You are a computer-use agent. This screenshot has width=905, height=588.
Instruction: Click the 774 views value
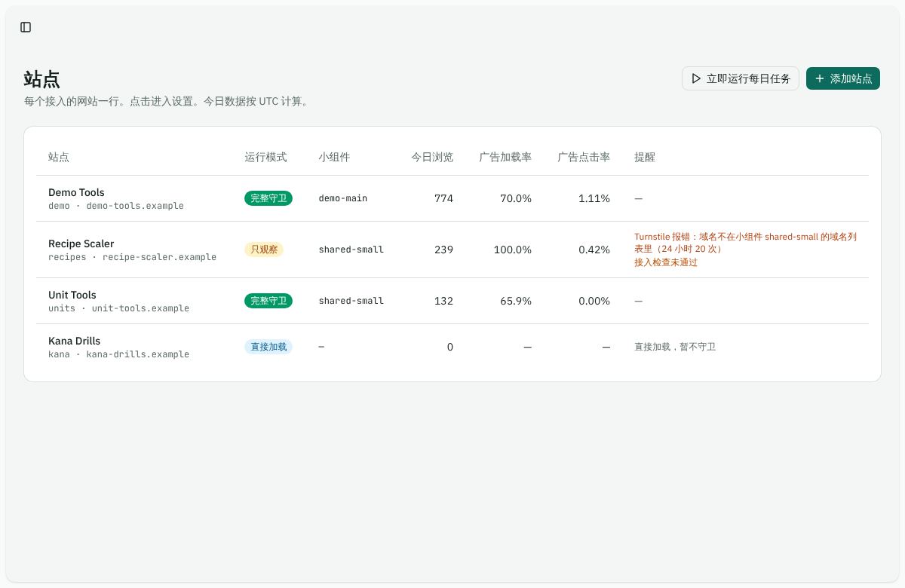click(443, 198)
